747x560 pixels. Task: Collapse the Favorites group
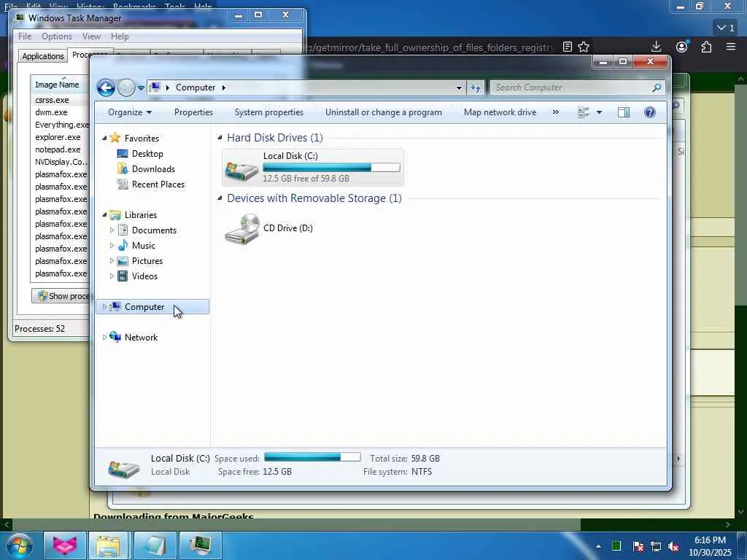[105, 138]
